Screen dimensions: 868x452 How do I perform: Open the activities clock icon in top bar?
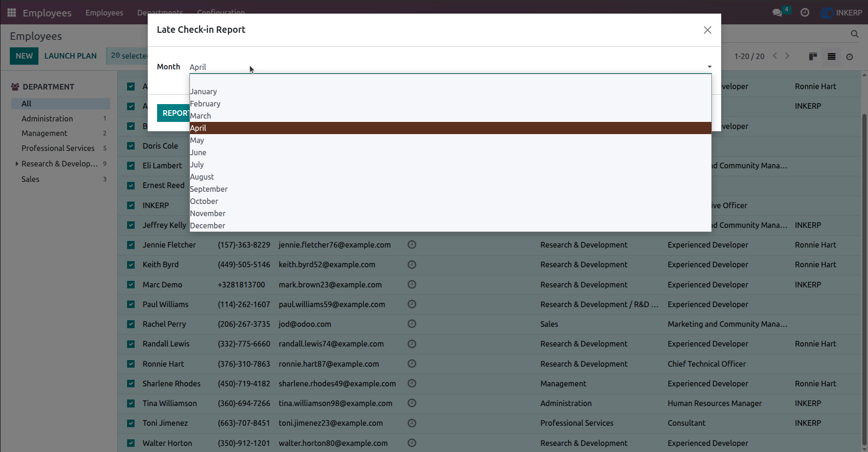(805, 13)
